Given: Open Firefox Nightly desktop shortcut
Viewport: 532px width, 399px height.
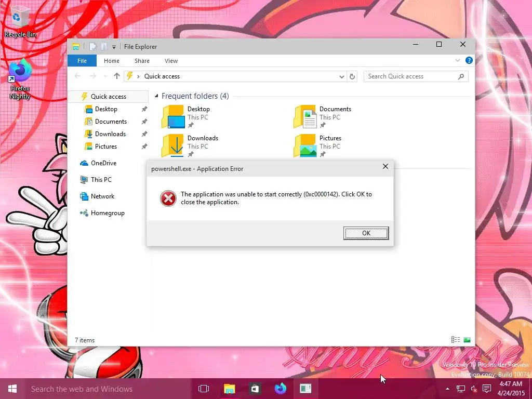Looking at the screenshot, I should [20, 79].
